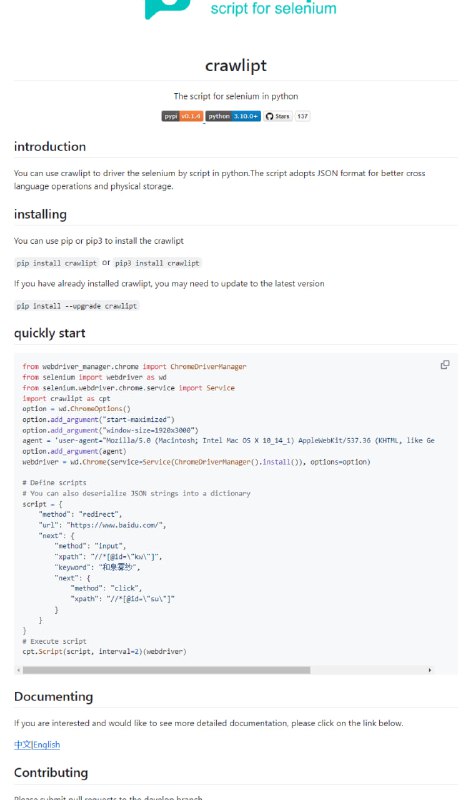The image size is (473, 800).
Task: Click the 'pip3 install crawlipt' code snippet
Action: (x=157, y=263)
